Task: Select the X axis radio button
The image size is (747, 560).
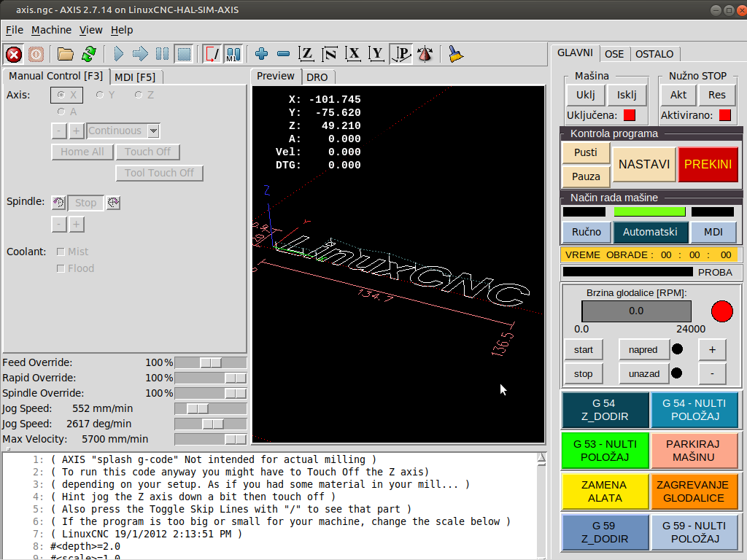Action: coord(66,96)
